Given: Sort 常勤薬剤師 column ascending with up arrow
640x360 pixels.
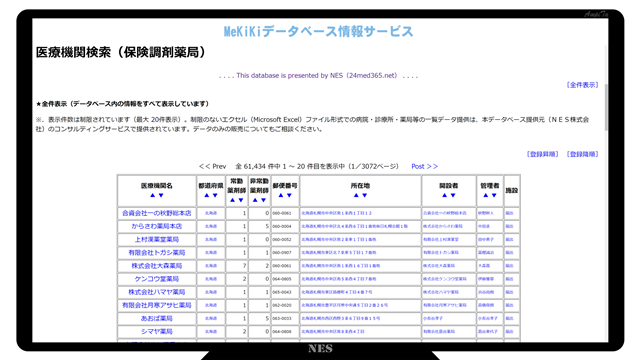Looking at the screenshot, I should (232, 200).
